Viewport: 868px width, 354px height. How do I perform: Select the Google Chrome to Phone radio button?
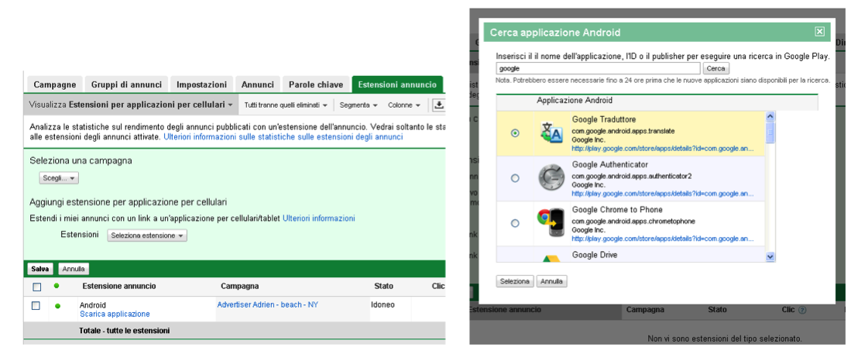516,223
